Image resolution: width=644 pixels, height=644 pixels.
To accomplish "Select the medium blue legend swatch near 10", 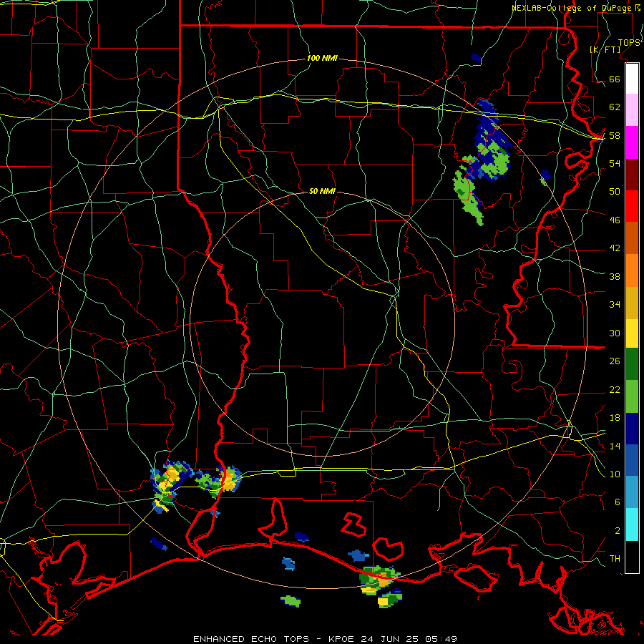I will point(632,460).
